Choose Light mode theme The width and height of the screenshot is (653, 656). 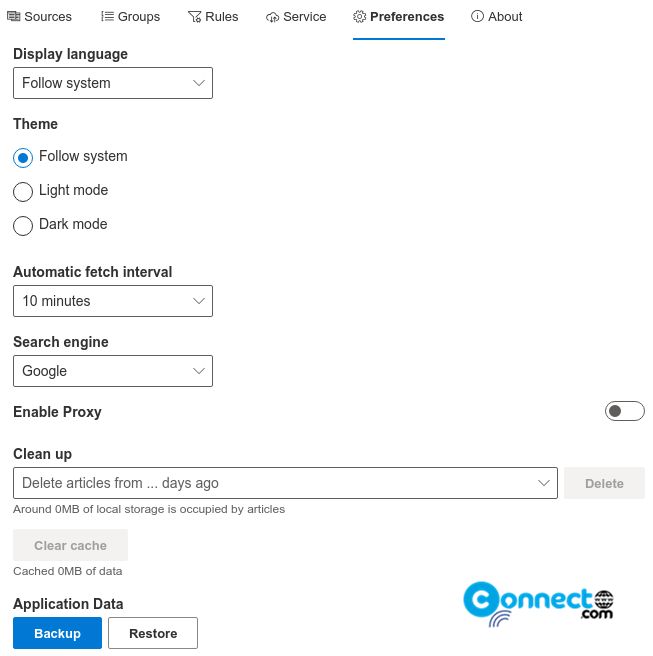pos(23,192)
